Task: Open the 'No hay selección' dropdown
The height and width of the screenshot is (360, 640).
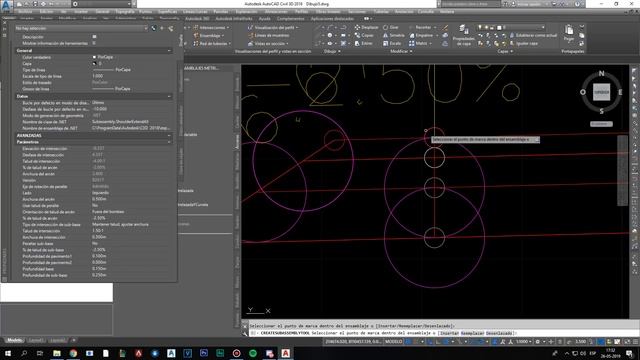Action: click(x=81, y=28)
